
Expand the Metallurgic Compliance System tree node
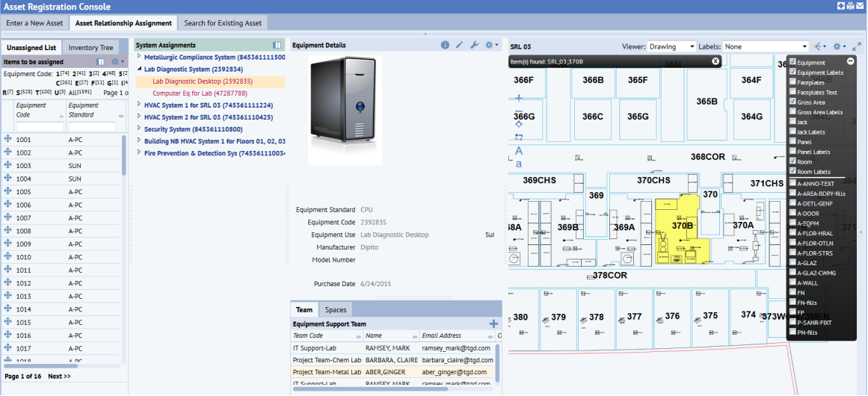(139, 58)
